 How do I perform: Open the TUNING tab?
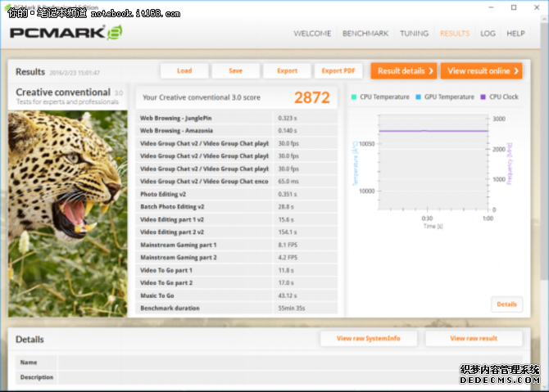point(414,34)
